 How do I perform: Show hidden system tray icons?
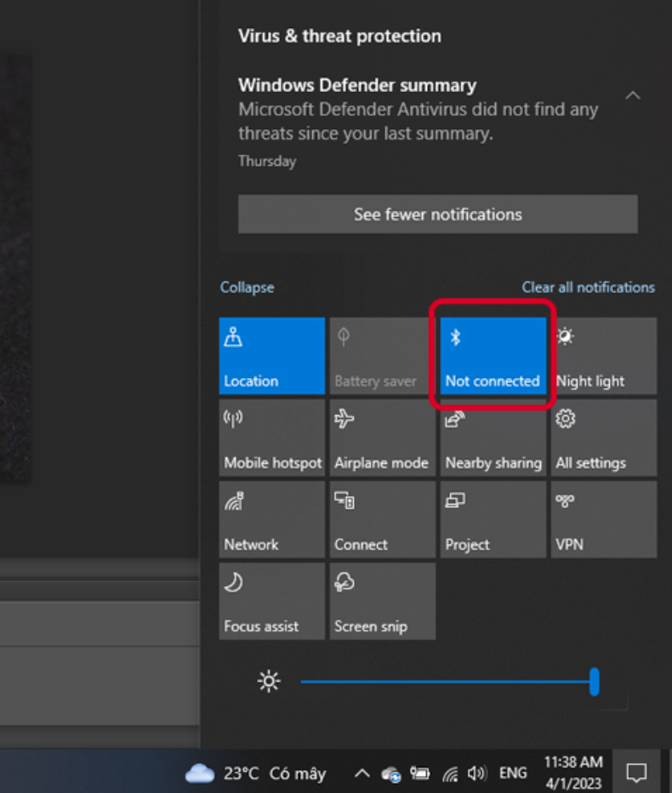362,773
